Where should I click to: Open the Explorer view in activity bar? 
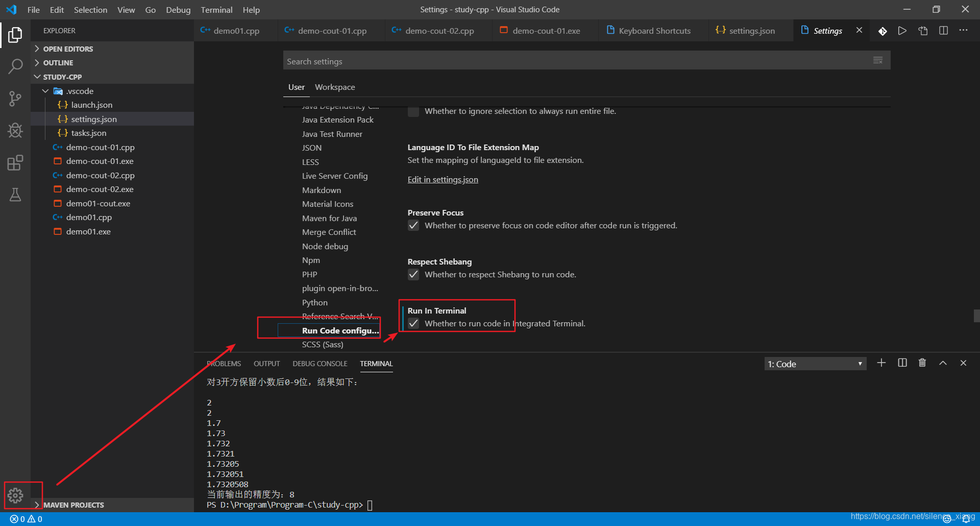(15, 34)
